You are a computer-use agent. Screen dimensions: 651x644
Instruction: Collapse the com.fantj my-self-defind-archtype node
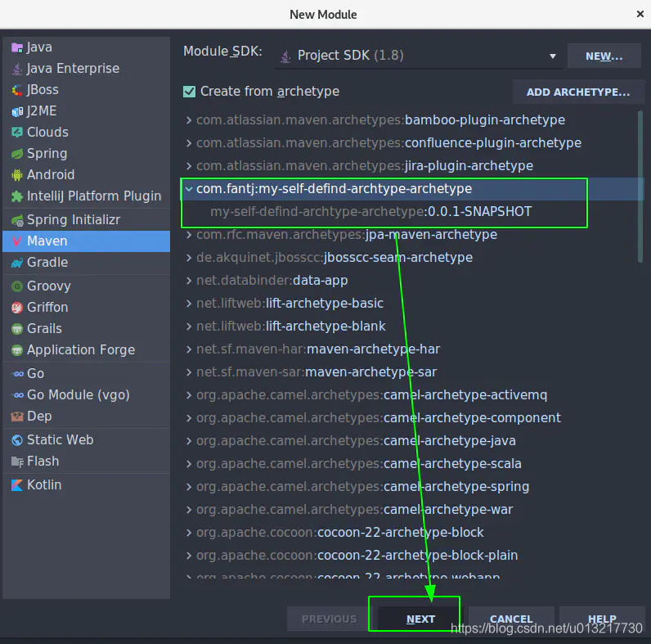(x=189, y=189)
